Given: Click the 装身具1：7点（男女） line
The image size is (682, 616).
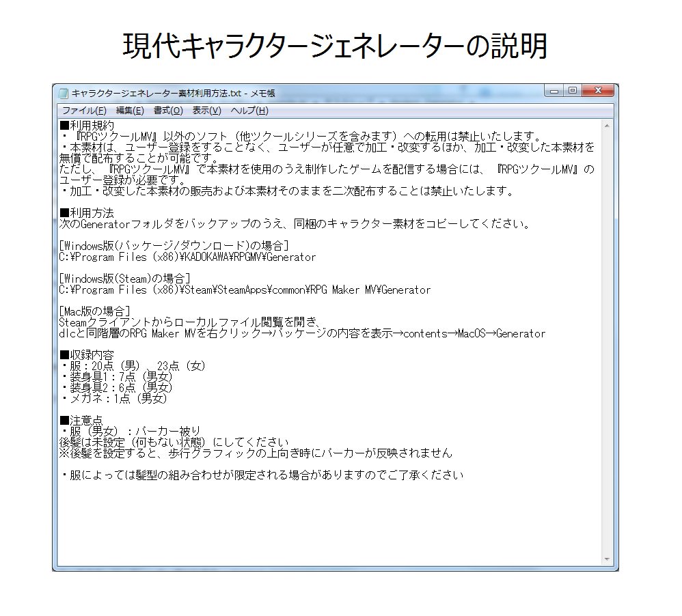Looking at the screenshot, I should pyautogui.click(x=116, y=377).
